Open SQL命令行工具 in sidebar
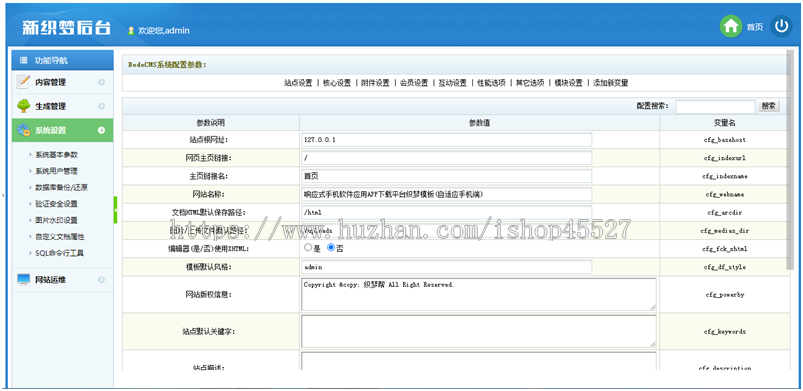The image size is (803, 391). tap(59, 253)
